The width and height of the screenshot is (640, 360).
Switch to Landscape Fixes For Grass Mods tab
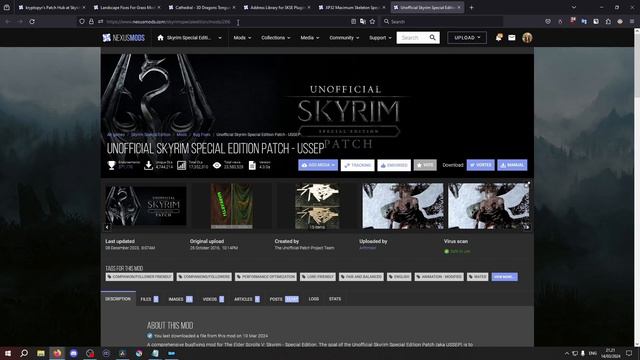pyautogui.click(x=127, y=7)
